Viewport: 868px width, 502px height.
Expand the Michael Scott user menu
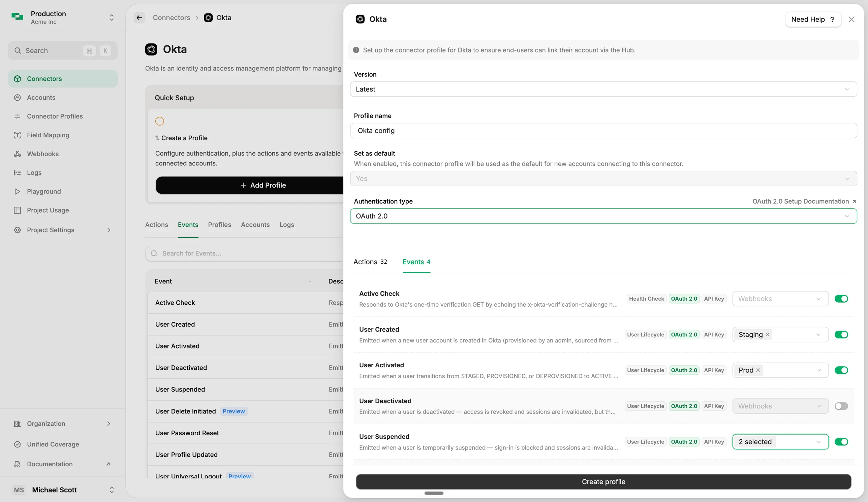112,490
